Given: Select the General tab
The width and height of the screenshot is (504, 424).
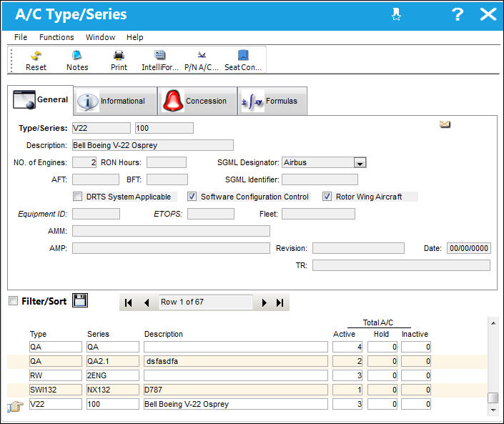Looking at the screenshot, I should 41,100.
